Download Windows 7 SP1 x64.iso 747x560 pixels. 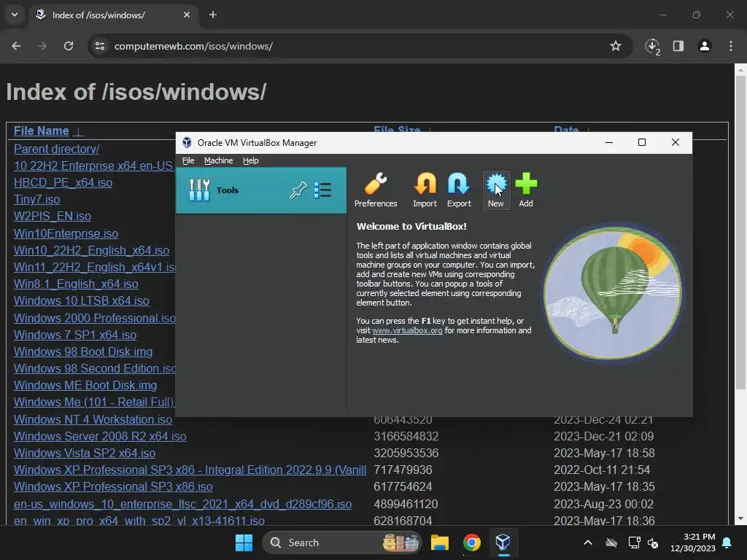pos(75,335)
